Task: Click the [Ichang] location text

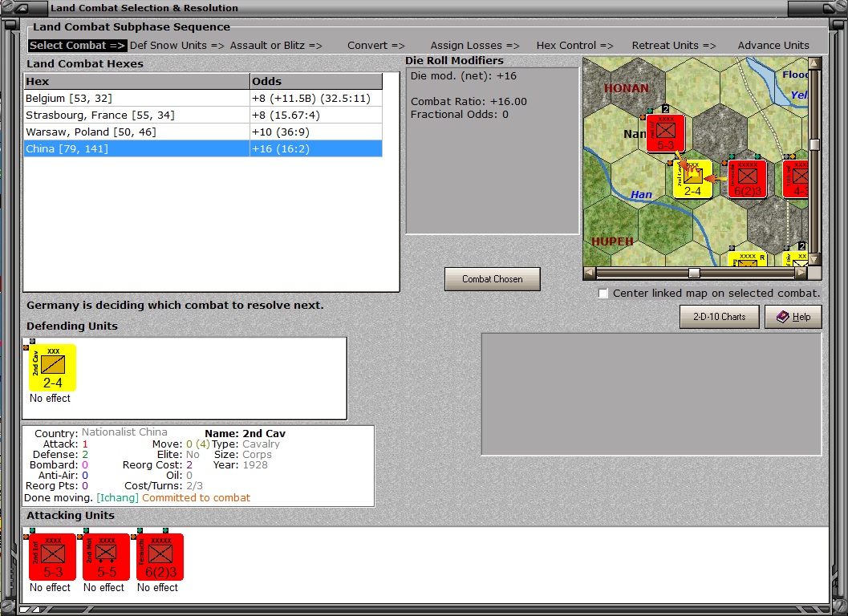Action: coord(117,498)
